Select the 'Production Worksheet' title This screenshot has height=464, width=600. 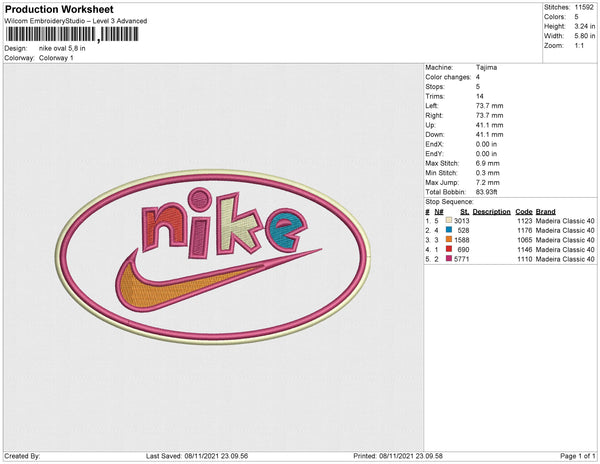point(59,9)
